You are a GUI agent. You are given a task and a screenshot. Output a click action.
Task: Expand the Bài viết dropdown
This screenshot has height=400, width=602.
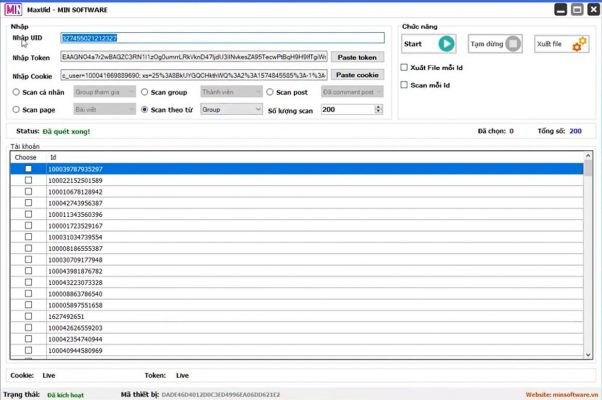(104, 109)
